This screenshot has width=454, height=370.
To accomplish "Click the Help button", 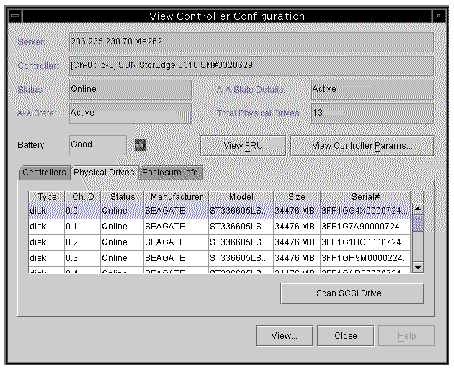I will pos(407,336).
